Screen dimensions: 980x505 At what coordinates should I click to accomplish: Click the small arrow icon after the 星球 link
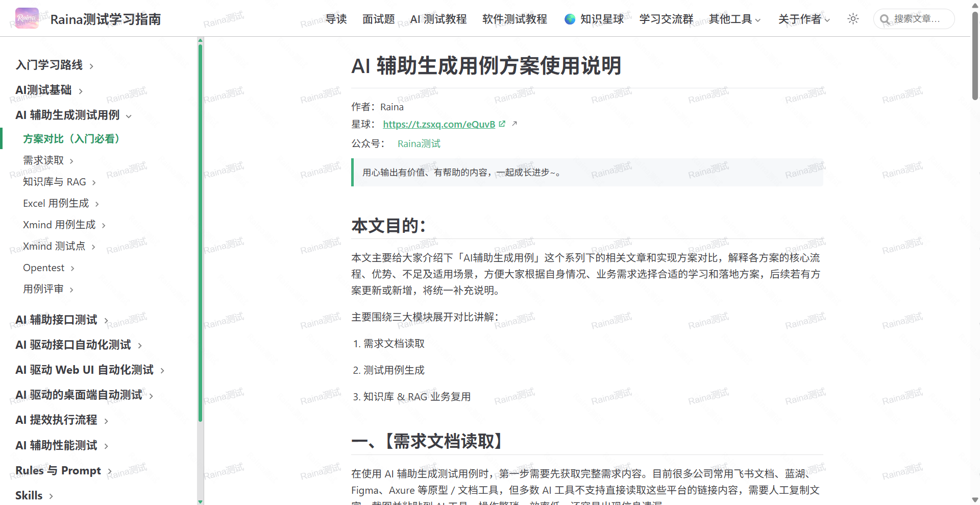[x=514, y=124]
